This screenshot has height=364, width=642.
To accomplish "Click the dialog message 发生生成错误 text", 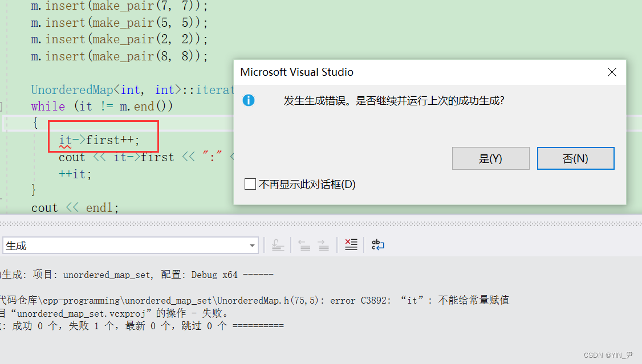I will pyautogui.click(x=394, y=101).
